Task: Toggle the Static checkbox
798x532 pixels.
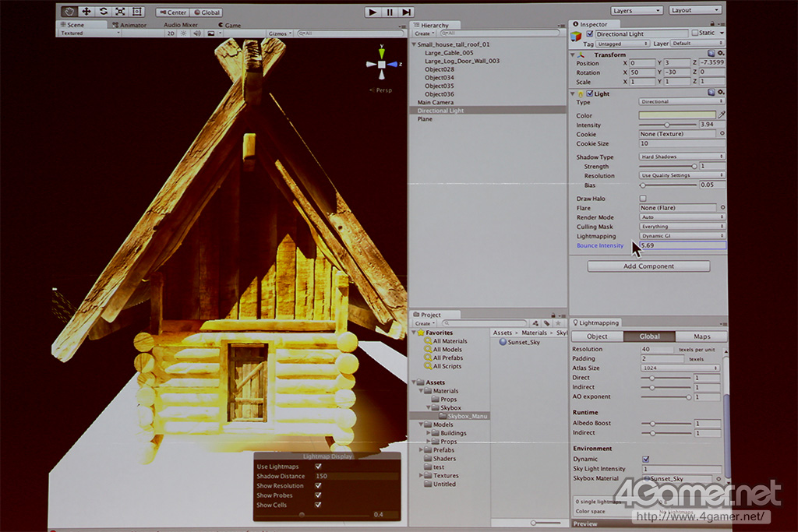Action: 694,33
